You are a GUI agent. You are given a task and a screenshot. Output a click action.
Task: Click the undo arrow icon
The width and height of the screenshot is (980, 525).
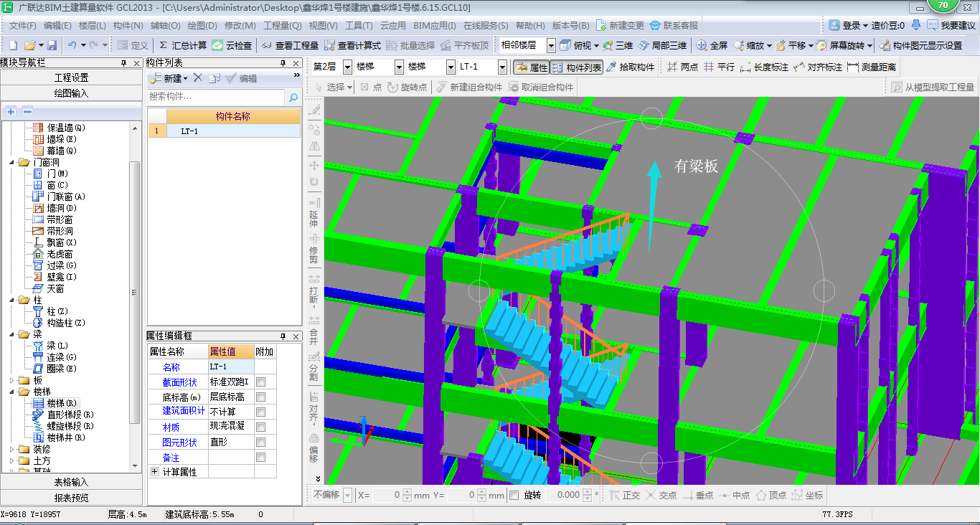coord(72,45)
